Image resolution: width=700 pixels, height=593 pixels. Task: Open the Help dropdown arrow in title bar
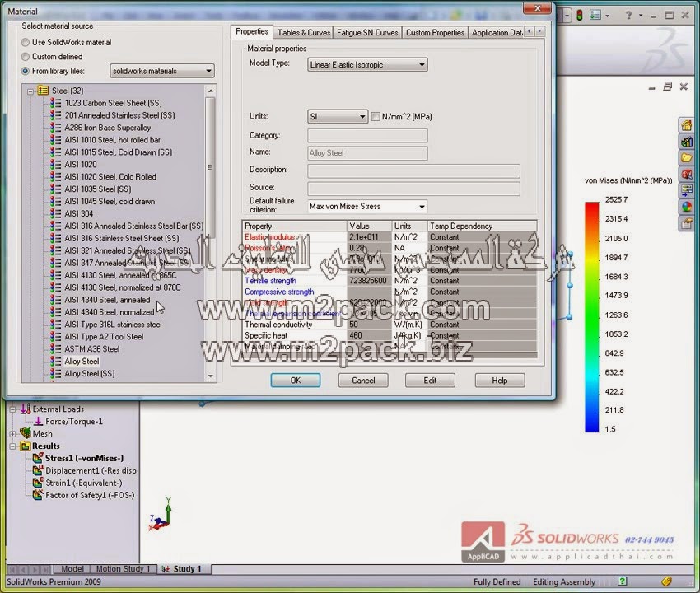pos(641,16)
